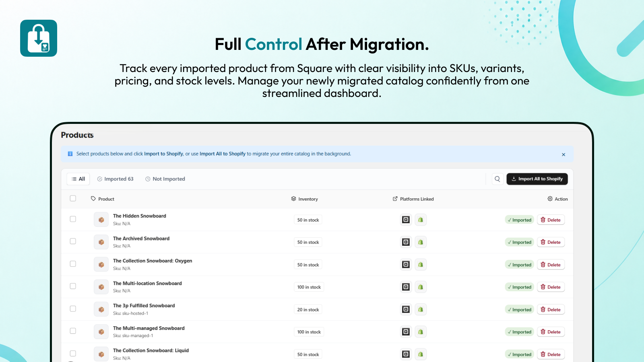Click Shopify icon for Multi-location Snowboard
Viewport: 644px width, 362px height.
[420, 287]
